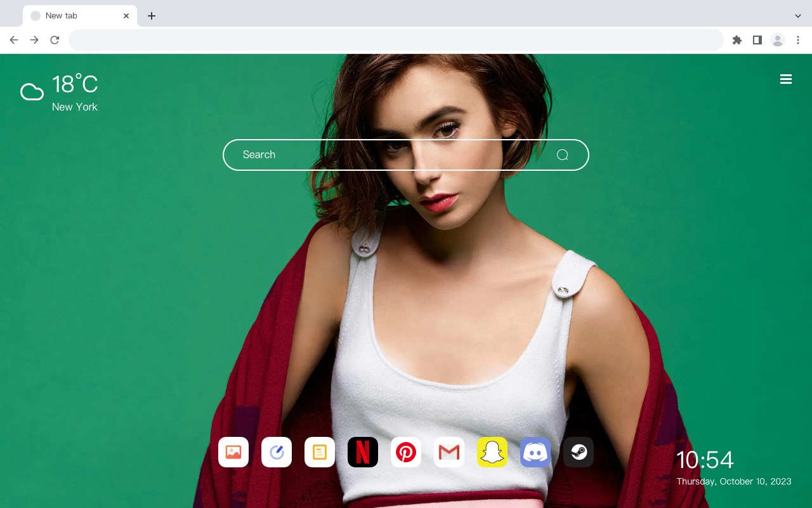Click the 10:54 clock display
Viewport: 812px width, 508px height.
(705, 460)
